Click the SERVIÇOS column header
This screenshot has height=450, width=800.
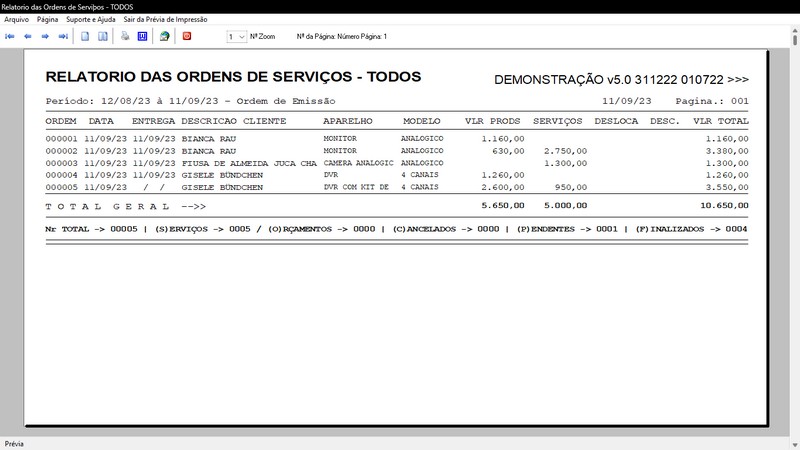click(x=558, y=121)
